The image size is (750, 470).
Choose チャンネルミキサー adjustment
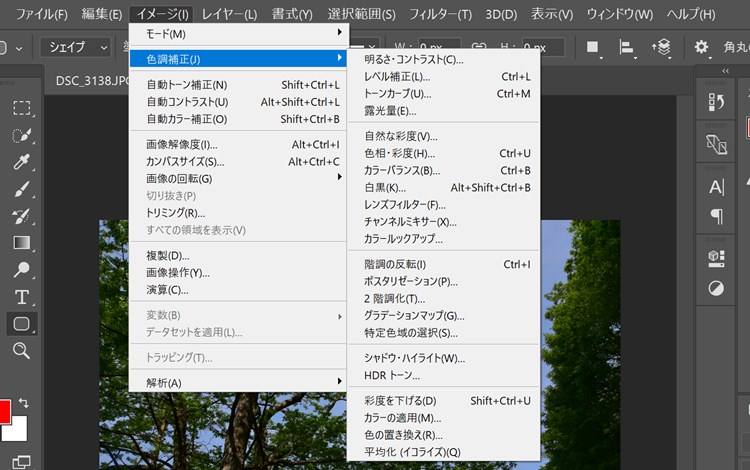click(x=445, y=222)
